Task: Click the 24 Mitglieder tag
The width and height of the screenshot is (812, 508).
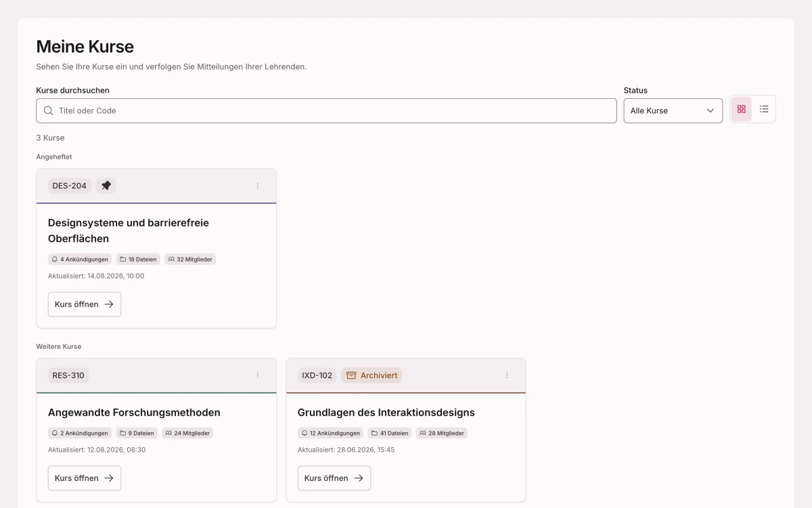Action: [x=187, y=433]
